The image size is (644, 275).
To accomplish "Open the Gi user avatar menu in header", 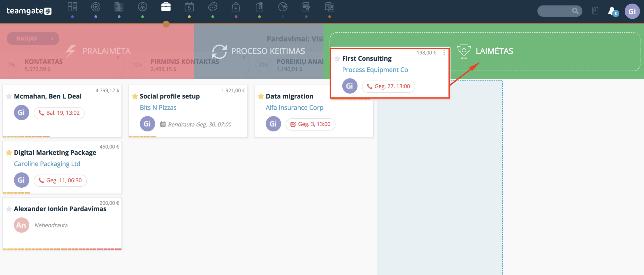I will [632, 11].
